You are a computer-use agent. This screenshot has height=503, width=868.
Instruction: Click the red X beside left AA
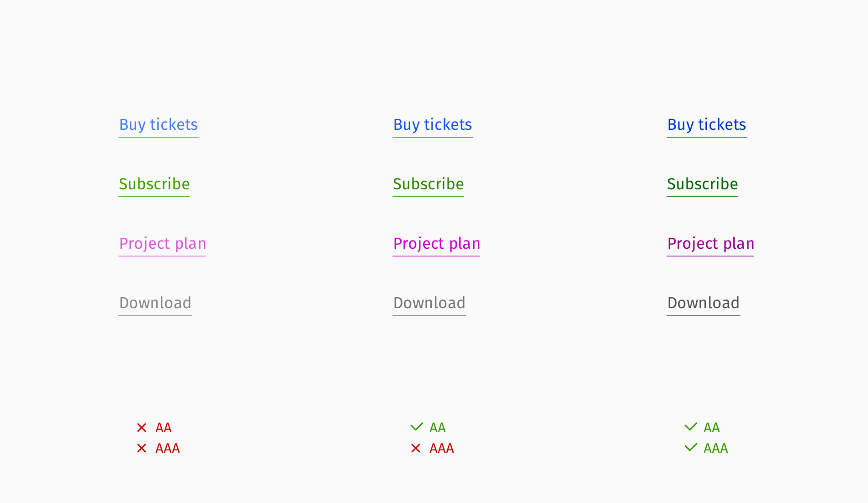(142, 428)
